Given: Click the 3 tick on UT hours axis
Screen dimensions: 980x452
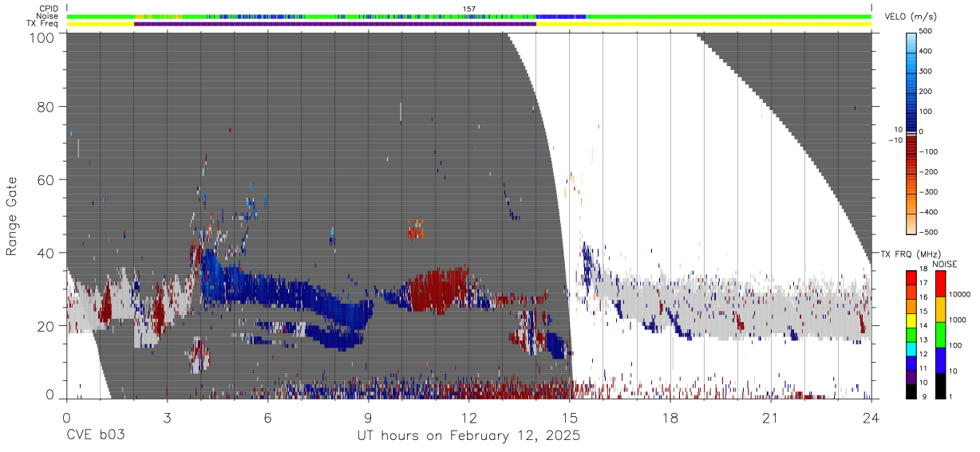Looking at the screenshot, I should pyautogui.click(x=167, y=418).
